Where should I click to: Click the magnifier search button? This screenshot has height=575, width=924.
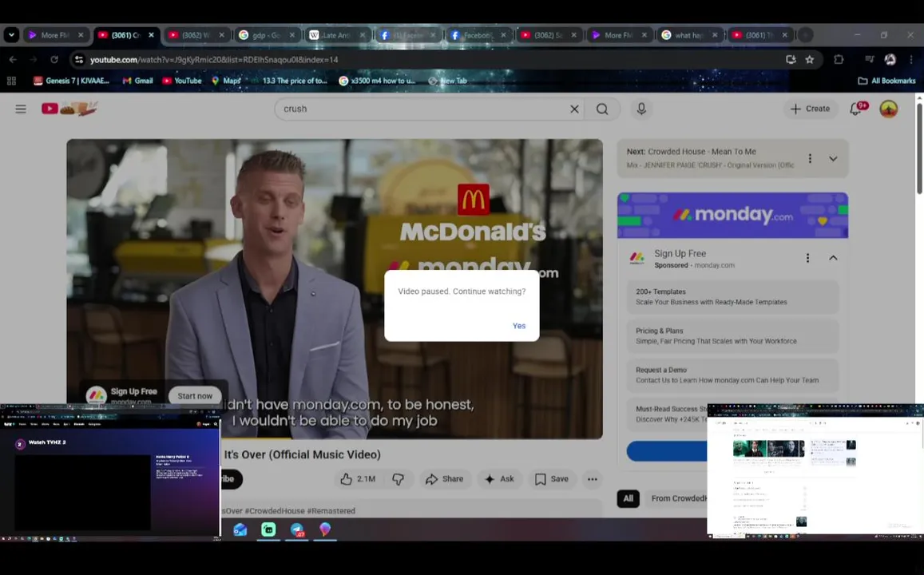[x=601, y=109]
